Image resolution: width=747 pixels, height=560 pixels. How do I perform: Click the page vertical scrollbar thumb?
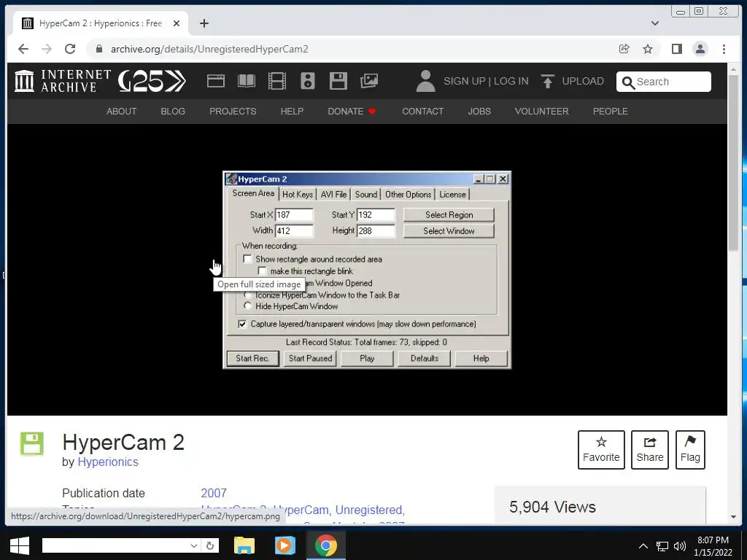(x=734, y=162)
